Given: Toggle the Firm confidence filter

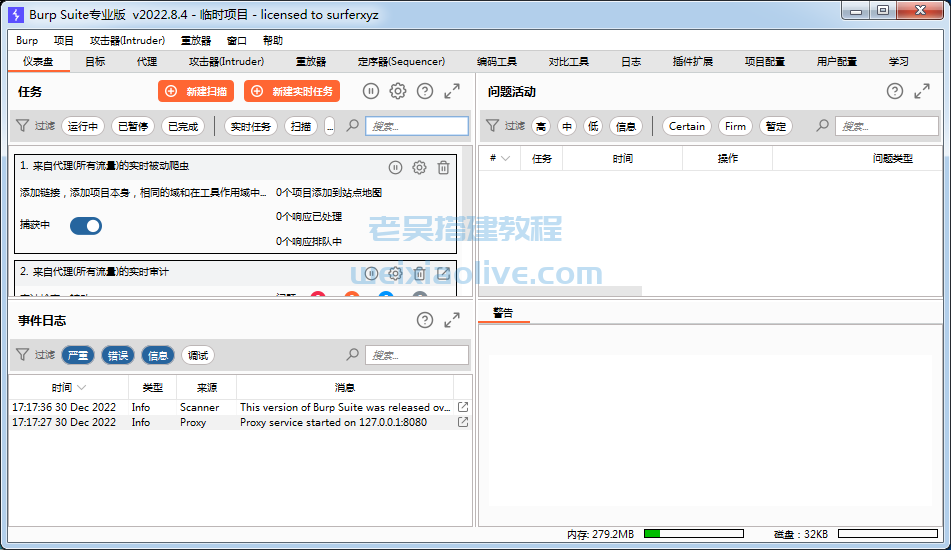Looking at the screenshot, I should coord(735,126).
